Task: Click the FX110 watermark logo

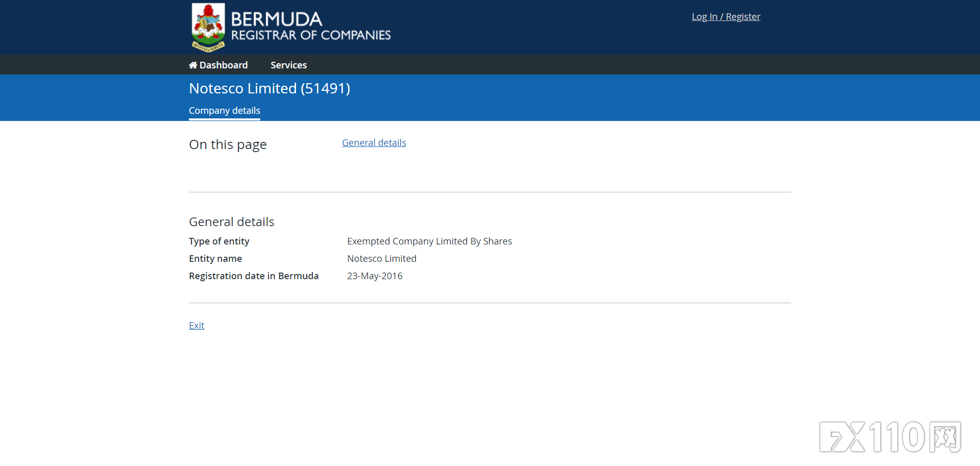Action: [x=890, y=437]
